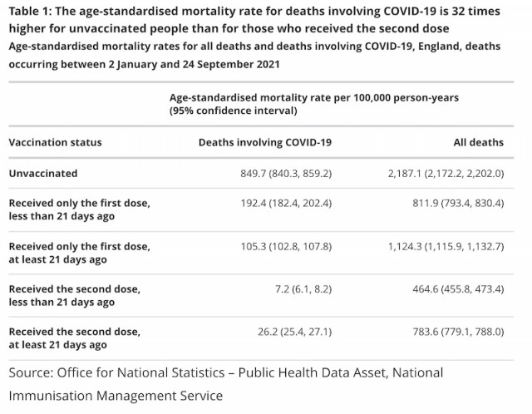Click the 811.9 all deaths value
The height and width of the screenshot is (414, 532).
(x=458, y=204)
